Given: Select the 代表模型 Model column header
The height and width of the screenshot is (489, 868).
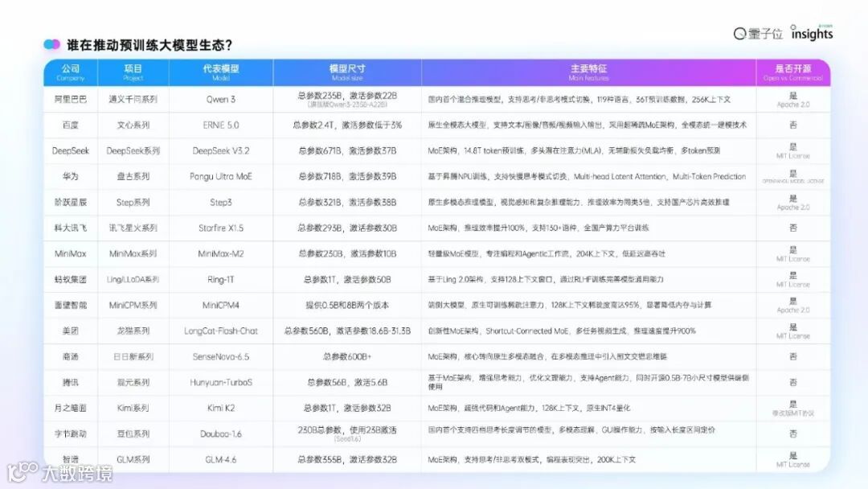Looking at the screenshot, I should click(x=221, y=72).
